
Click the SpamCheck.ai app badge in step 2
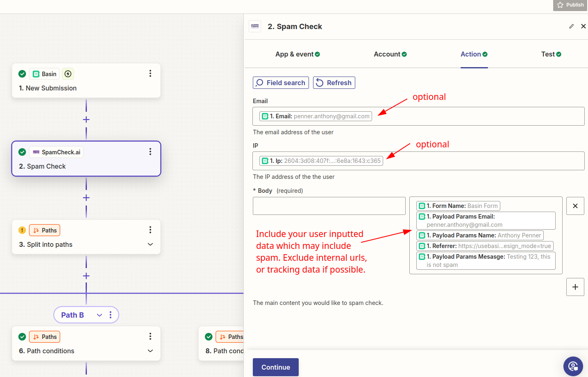pos(56,152)
